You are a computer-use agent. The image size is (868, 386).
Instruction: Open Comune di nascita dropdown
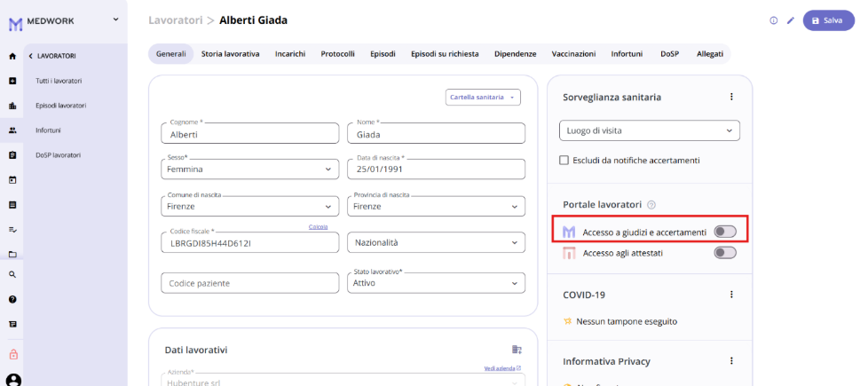point(249,206)
